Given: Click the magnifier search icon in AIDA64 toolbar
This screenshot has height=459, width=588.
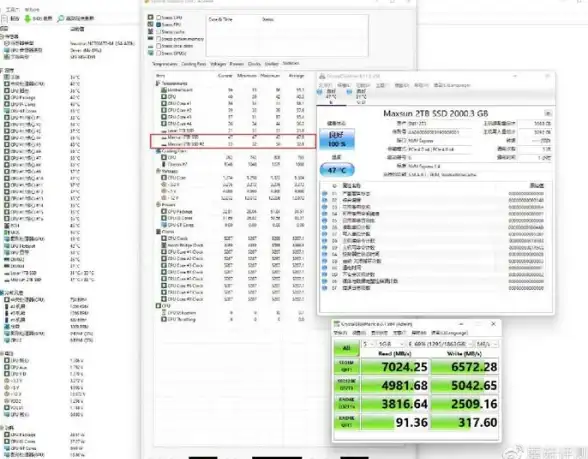Looking at the screenshot, I should click(x=60, y=18).
